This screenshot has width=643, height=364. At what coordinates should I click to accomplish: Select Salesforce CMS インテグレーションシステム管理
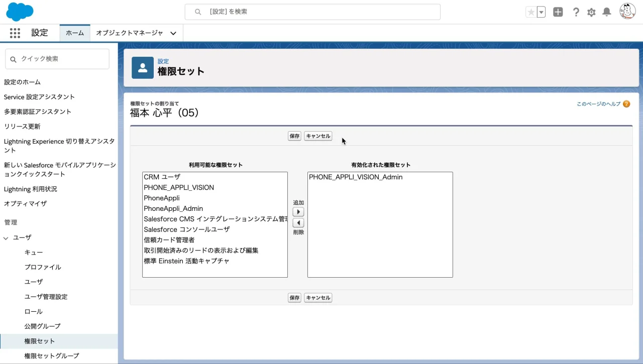point(215,219)
